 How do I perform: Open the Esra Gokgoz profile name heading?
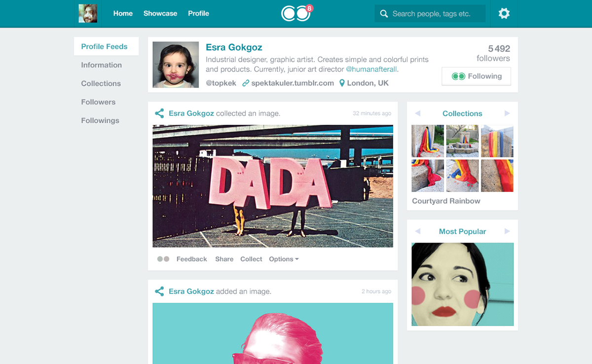tap(234, 47)
